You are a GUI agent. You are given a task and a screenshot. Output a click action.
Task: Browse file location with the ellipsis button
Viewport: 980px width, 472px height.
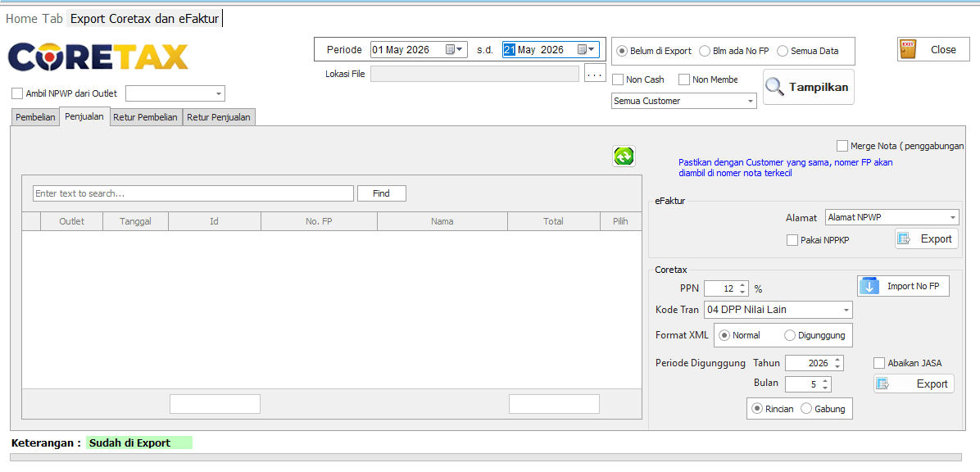(594, 74)
